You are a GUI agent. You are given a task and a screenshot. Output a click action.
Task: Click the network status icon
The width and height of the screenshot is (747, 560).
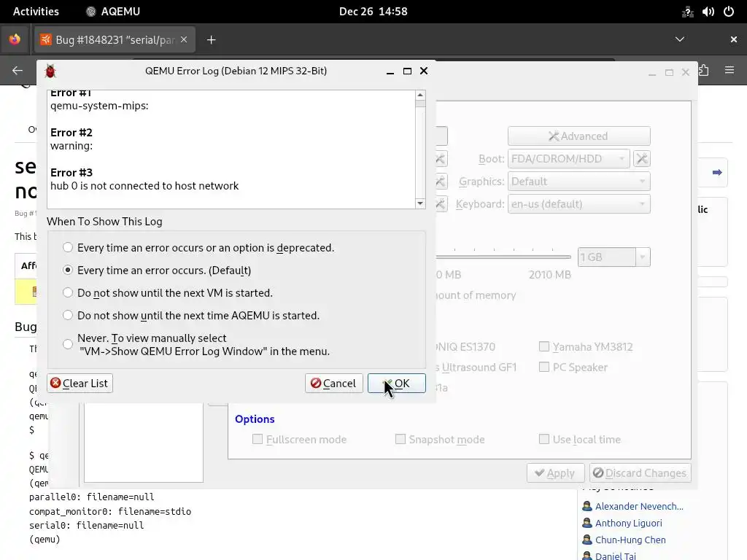[687, 12]
